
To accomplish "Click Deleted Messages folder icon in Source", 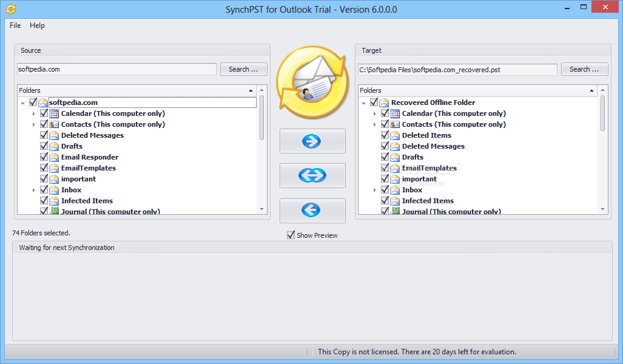I will tap(54, 135).
